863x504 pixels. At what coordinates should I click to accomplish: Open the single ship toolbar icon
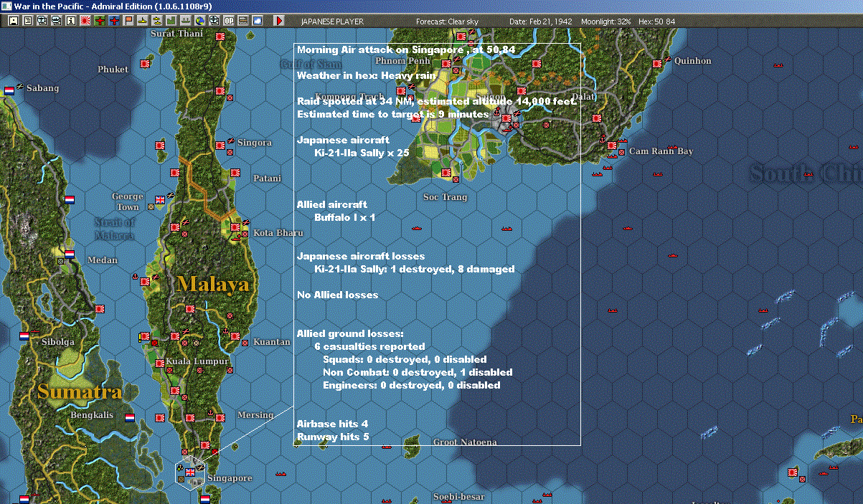coord(143,21)
